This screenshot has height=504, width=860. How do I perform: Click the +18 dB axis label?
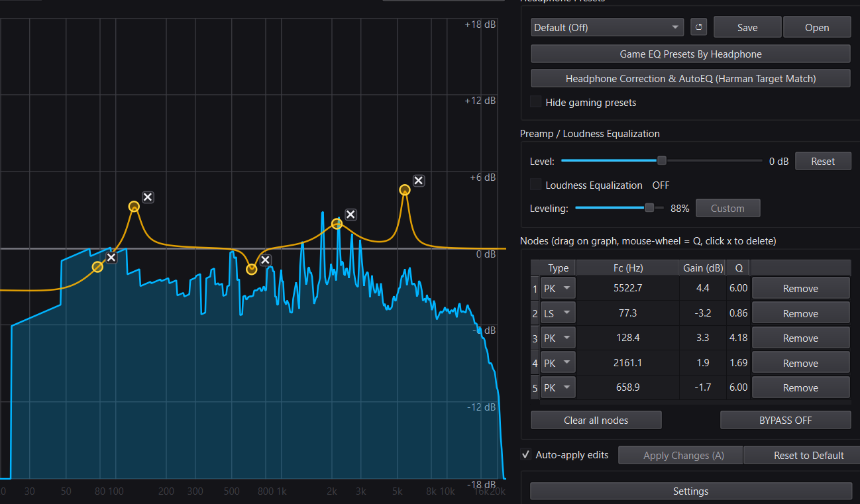coord(480,24)
